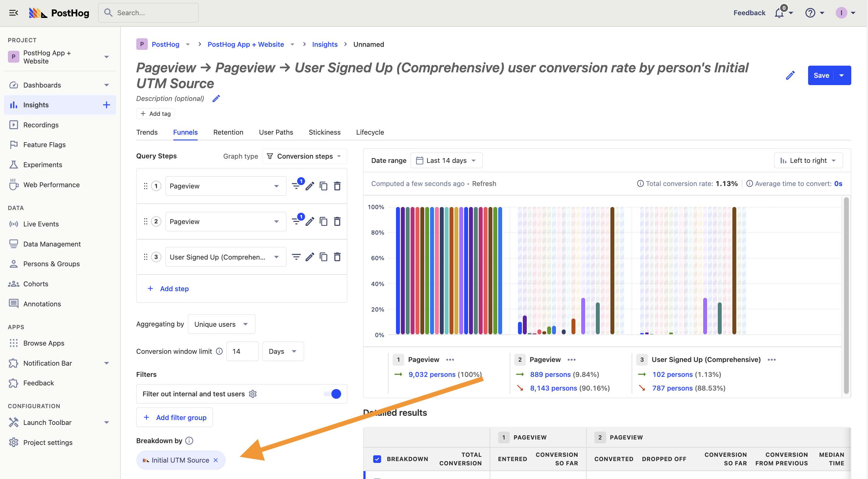Open the Last 14 days date range dropdown

[446, 160]
